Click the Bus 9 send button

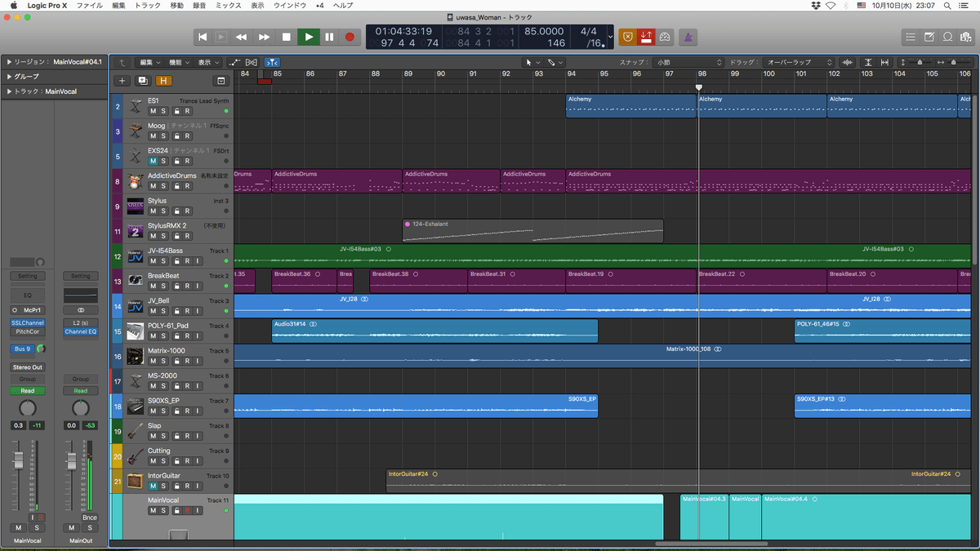click(22, 349)
